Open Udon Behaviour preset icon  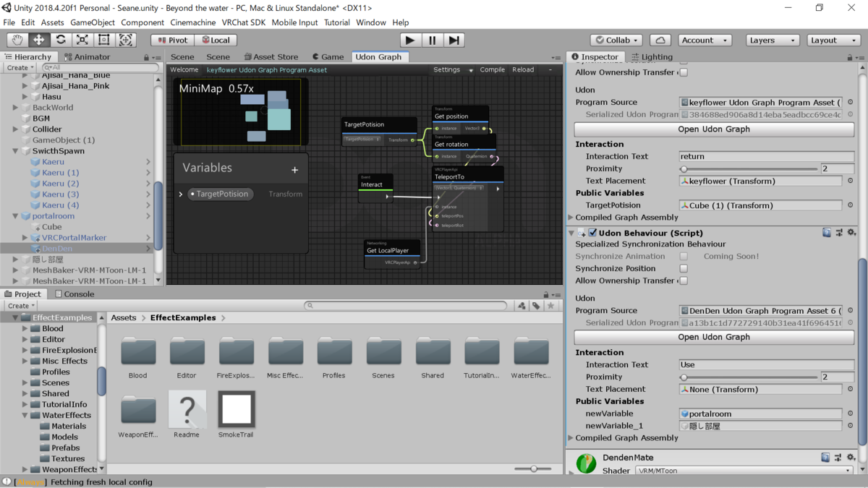(839, 233)
